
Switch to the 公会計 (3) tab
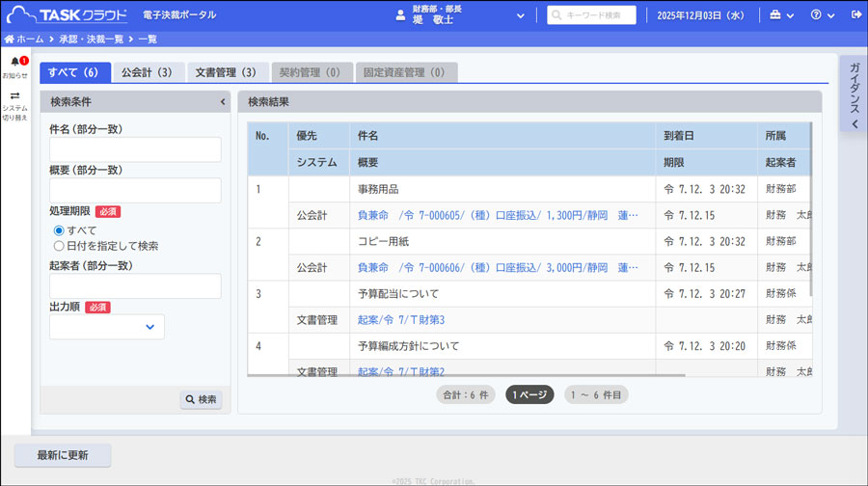(147, 72)
